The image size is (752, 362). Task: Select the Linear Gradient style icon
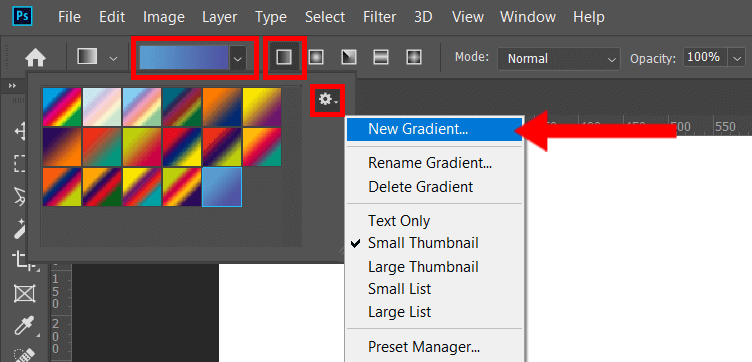(x=284, y=58)
